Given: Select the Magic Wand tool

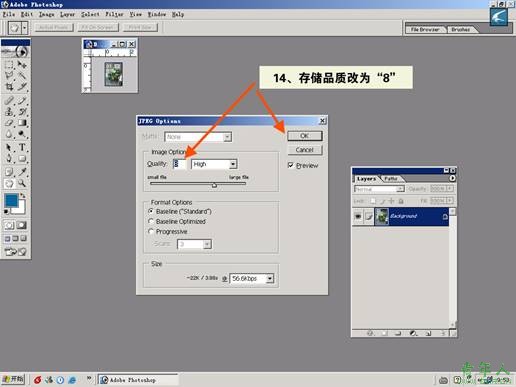Looking at the screenshot, I should (22, 76).
